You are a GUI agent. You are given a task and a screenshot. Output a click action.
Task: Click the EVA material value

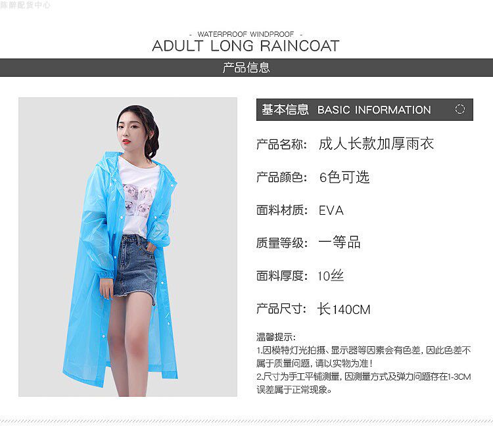331,210
